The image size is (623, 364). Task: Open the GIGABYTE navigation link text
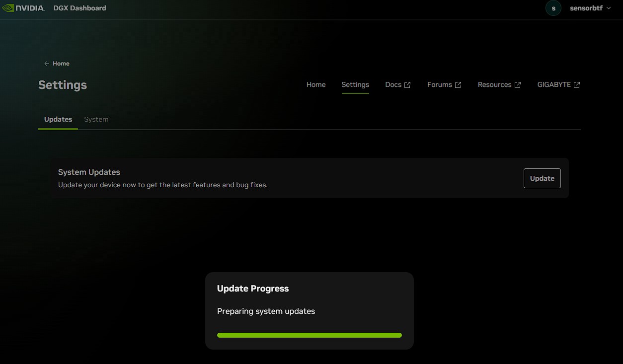pyautogui.click(x=554, y=85)
